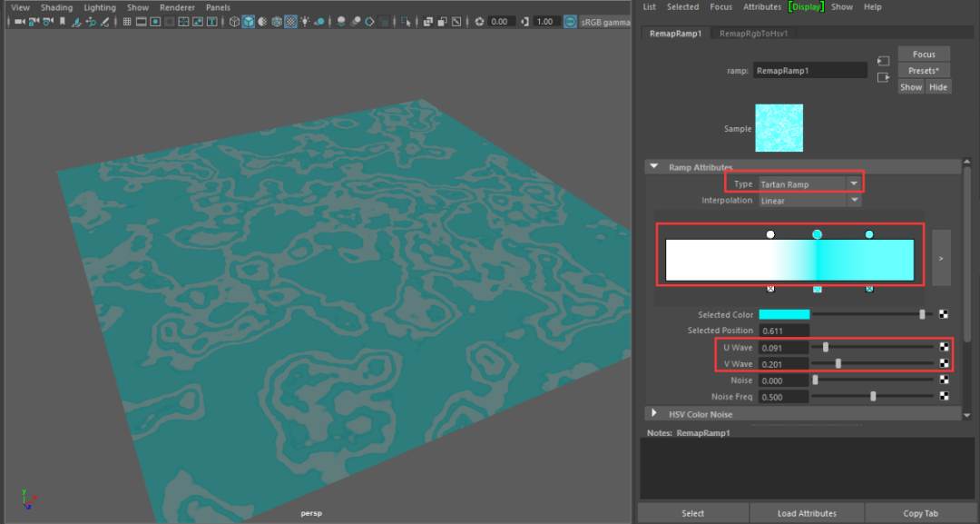Open the viewport Shading menu

coord(56,7)
